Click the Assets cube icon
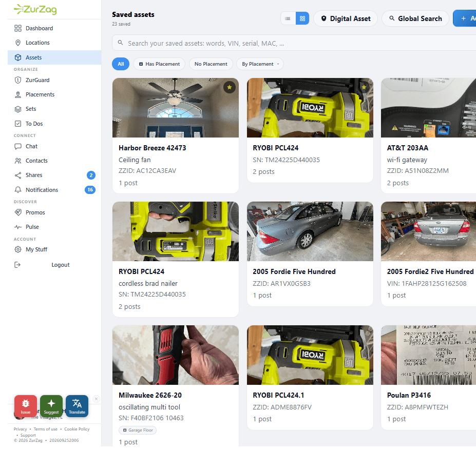Screen dimensions: 476x470 coord(18,57)
